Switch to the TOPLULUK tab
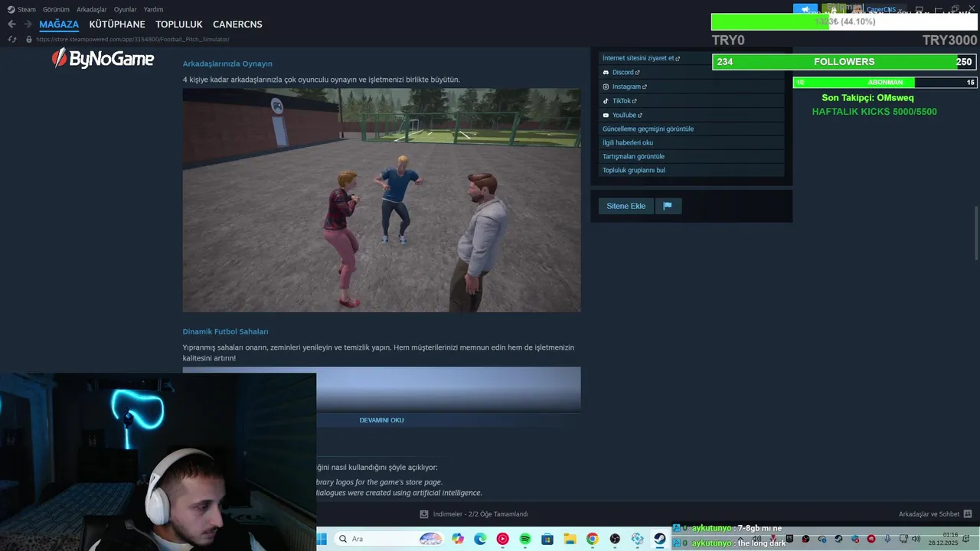Viewport: 980px width, 551px height. coord(179,24)
